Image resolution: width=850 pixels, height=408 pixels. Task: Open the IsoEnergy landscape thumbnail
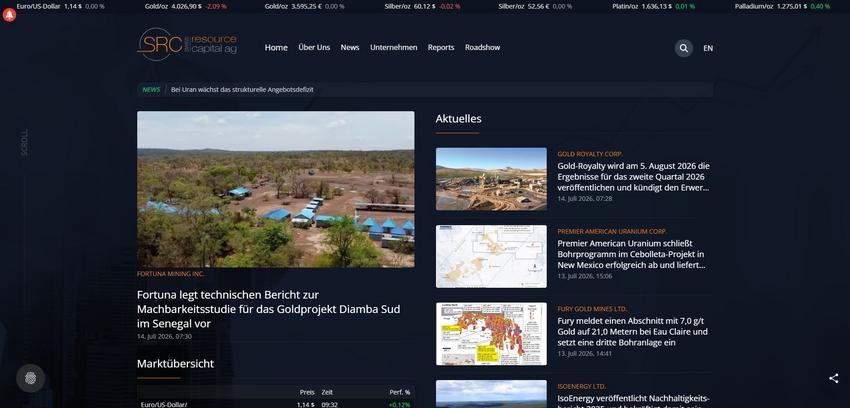point(491,394)
